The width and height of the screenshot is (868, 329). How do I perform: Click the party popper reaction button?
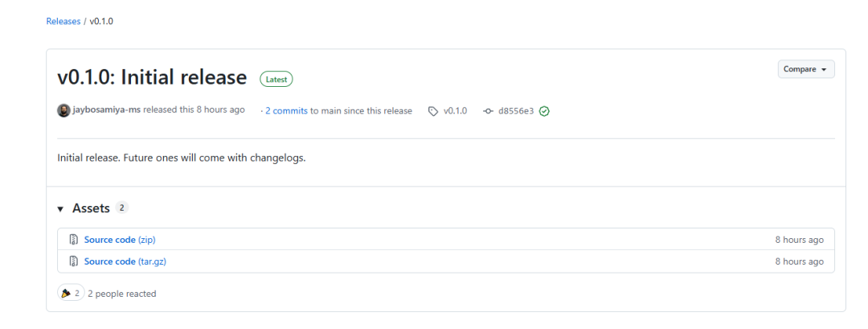tap(71, 293)
